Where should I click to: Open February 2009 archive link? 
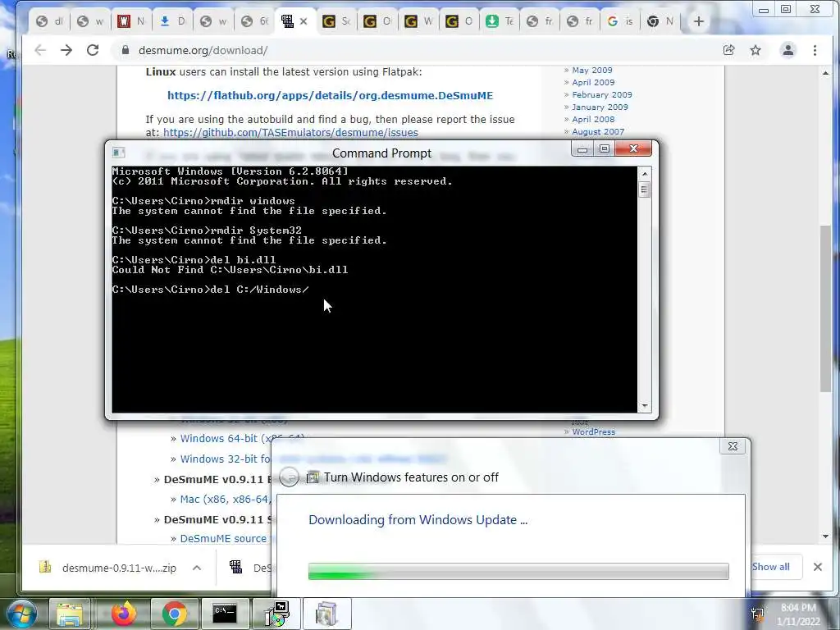[x=601, y=95]
